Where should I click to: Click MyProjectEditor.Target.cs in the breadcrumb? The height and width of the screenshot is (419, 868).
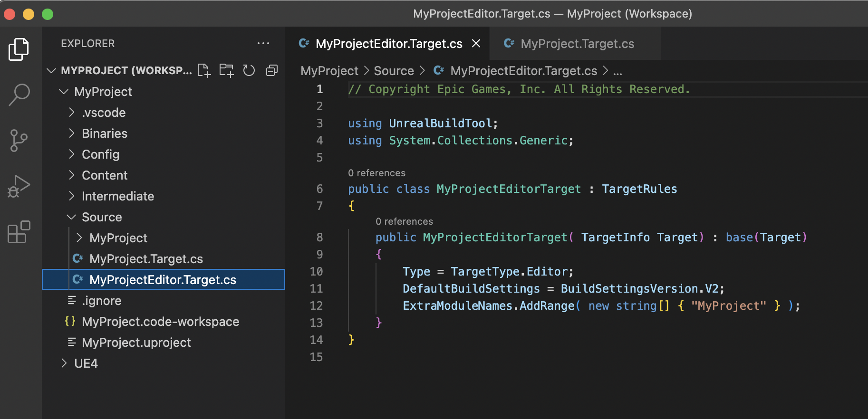(x=523, y=71)
